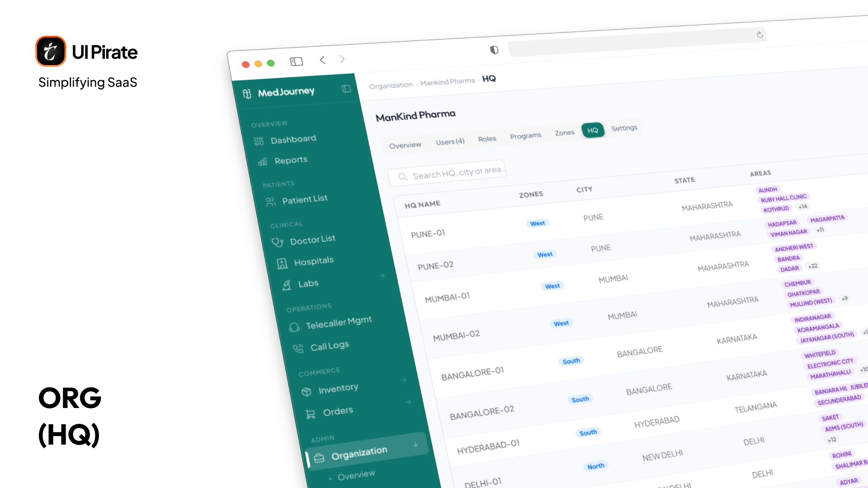Screen dimensions: 868x488
Task: Select the HQ tab
Action: (x=593, y=131)
